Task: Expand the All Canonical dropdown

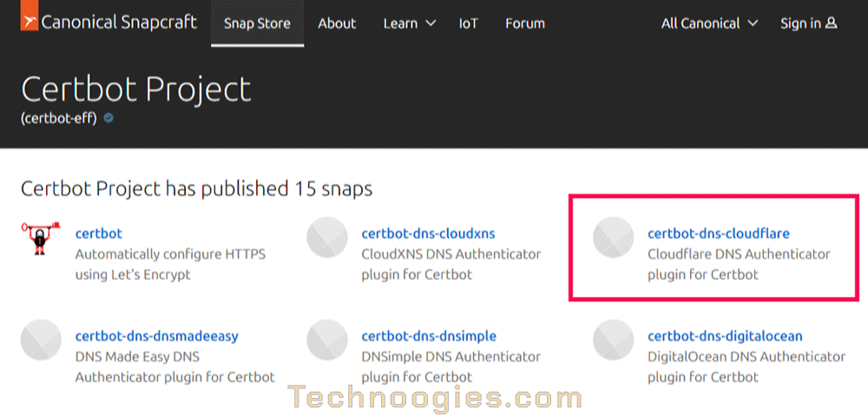Action: (709, 23)
